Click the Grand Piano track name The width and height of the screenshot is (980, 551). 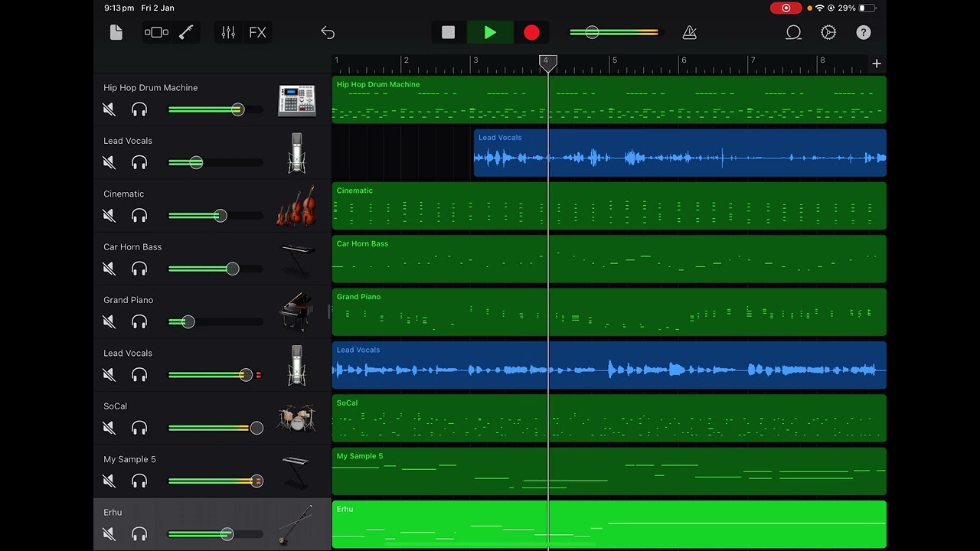tap(129, 300)
